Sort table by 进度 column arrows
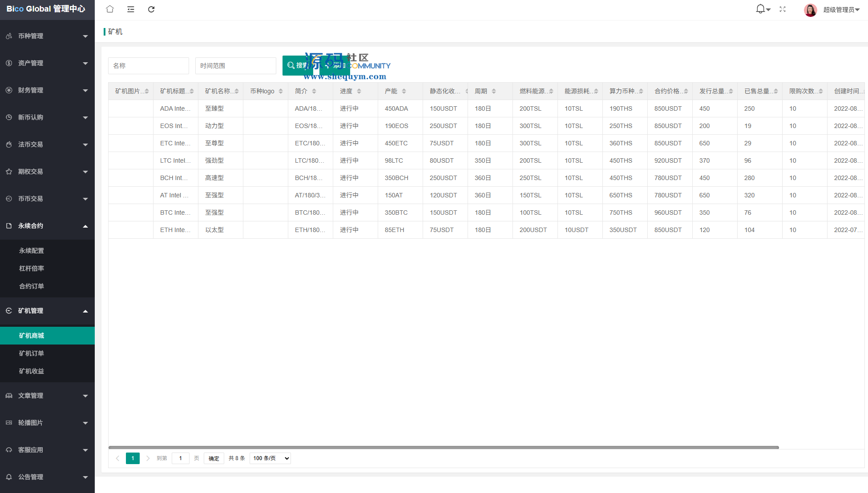Screen dimensions: 868x493 [x=359, y=91]
